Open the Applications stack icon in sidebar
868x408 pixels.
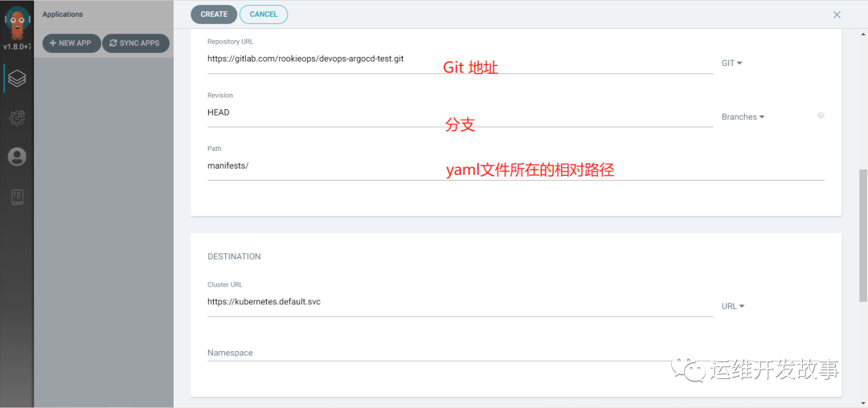pyautogui.click(x=17, y=79)
